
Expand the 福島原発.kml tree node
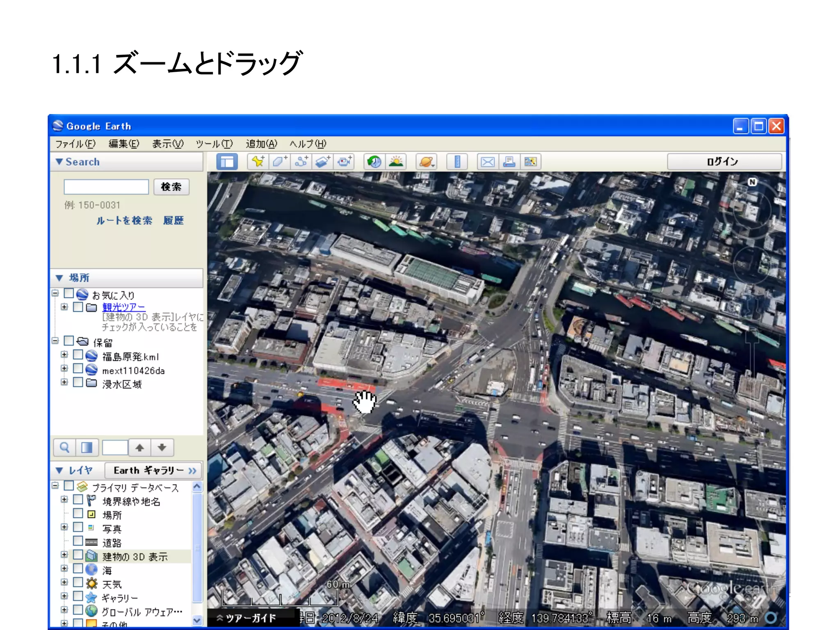pyautogui.click(x=64, y=354)
